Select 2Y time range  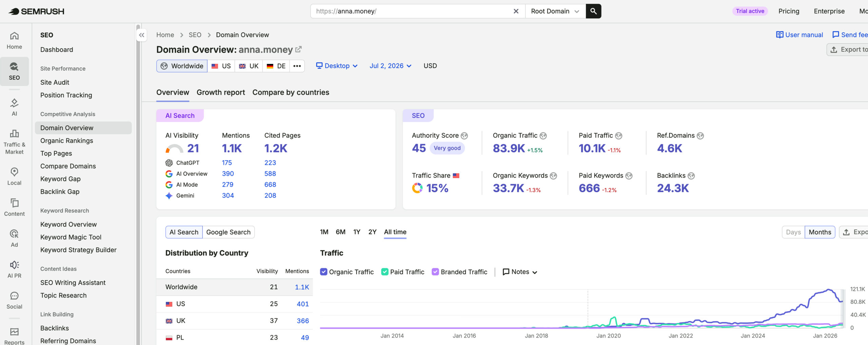pyautogui.click(x=372, y=232)
